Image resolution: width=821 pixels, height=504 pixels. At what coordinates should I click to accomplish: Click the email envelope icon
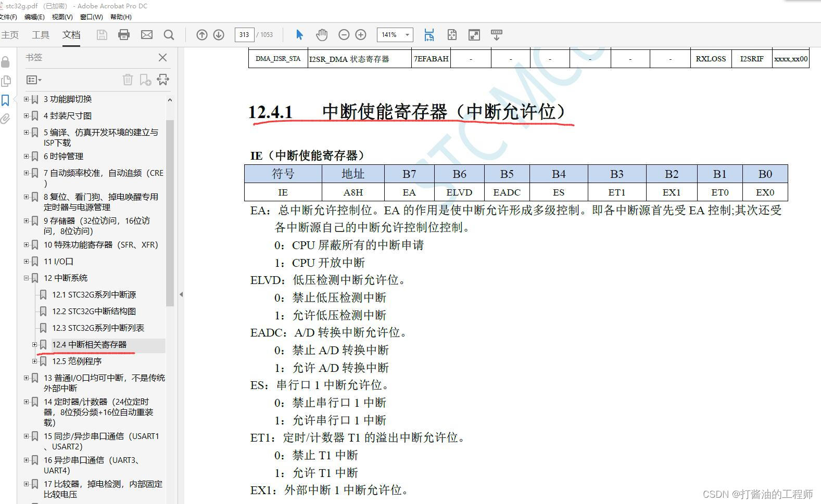(147, 35)
